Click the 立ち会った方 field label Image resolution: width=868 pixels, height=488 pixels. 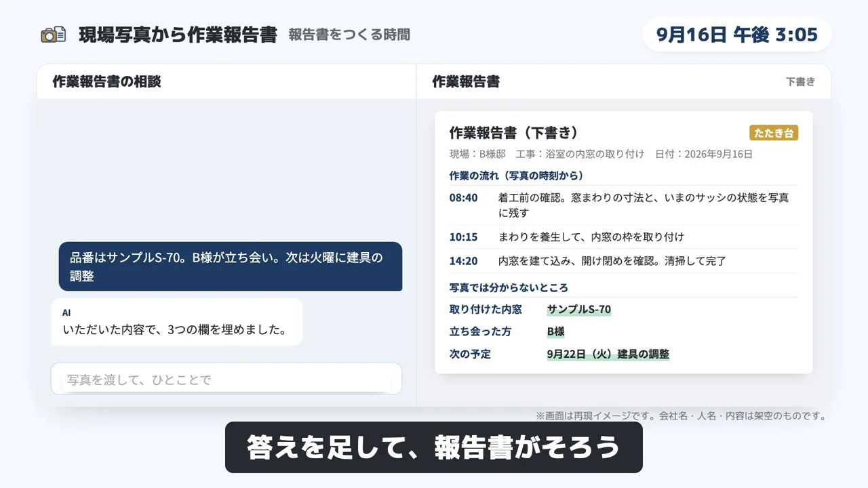(x=480, y=332)
